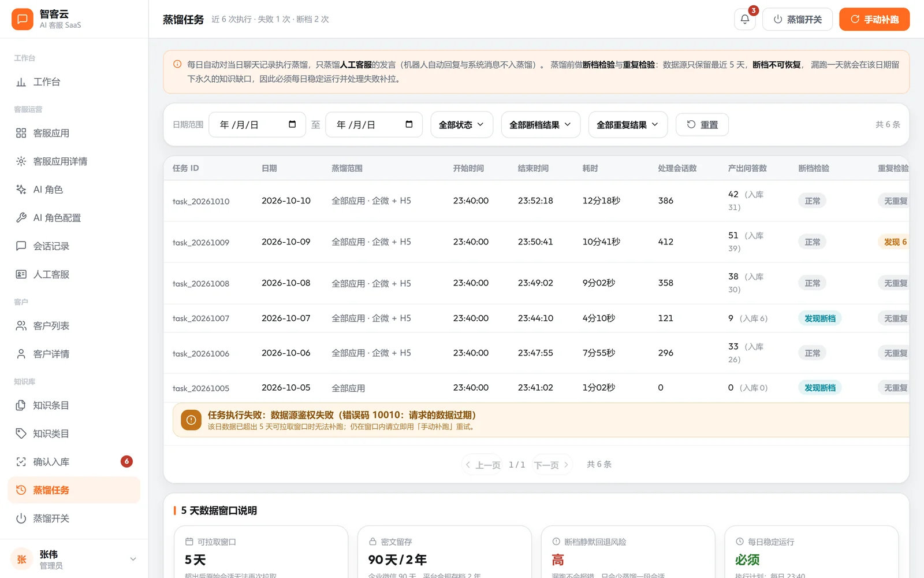Select AI 角色 sidebar entry
The width and height of the screenshot is (924, 578).
point(74,190)
